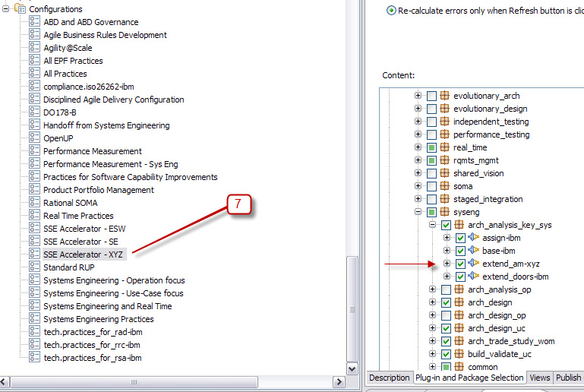Select Systems Engineering Practices configuration
Screen dimensions: 584x392
tap(98, 319)
